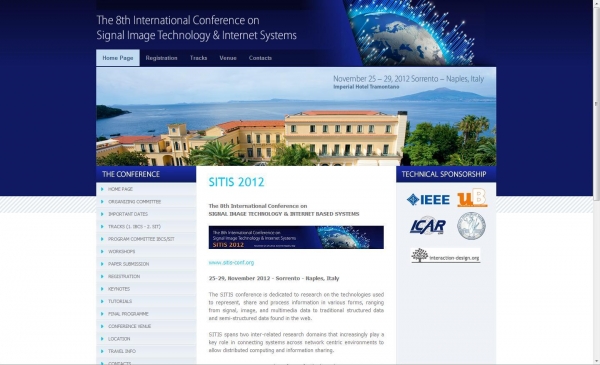The image size is (600, 365).
Task: Open the interaction-design.org logo
Action: pos(445,256)
